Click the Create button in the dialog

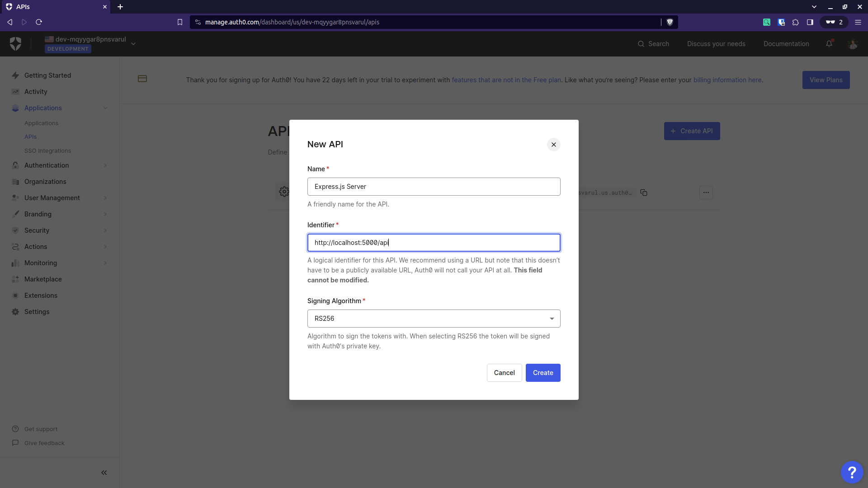542,373
